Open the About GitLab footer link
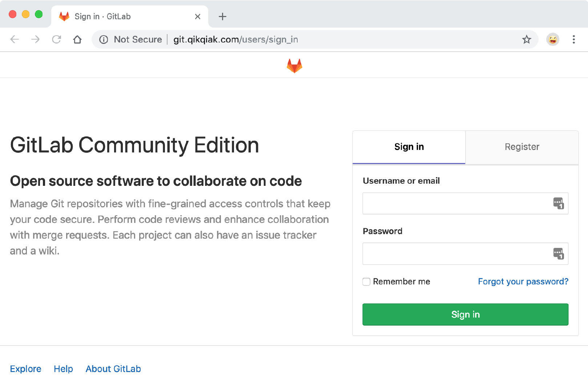This screenshot has width=588, height=392. [113, 369]
